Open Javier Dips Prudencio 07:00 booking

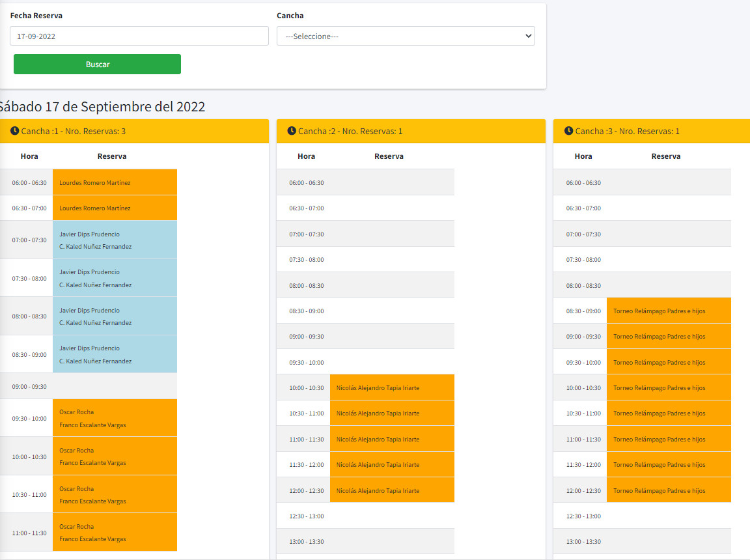point(115,240)
